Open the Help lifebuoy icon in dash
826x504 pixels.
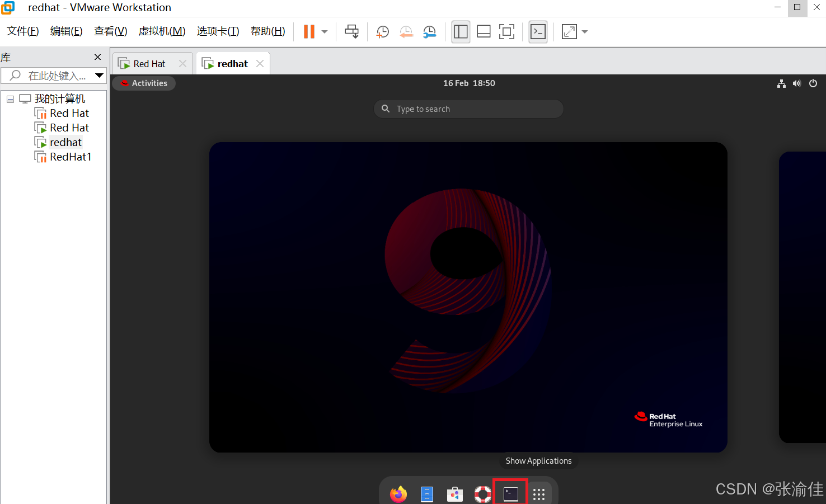[483, 494]
